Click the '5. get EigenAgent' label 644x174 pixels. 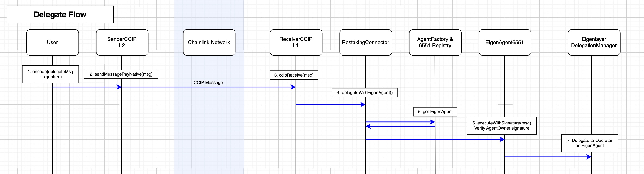[x=435, y=112]
